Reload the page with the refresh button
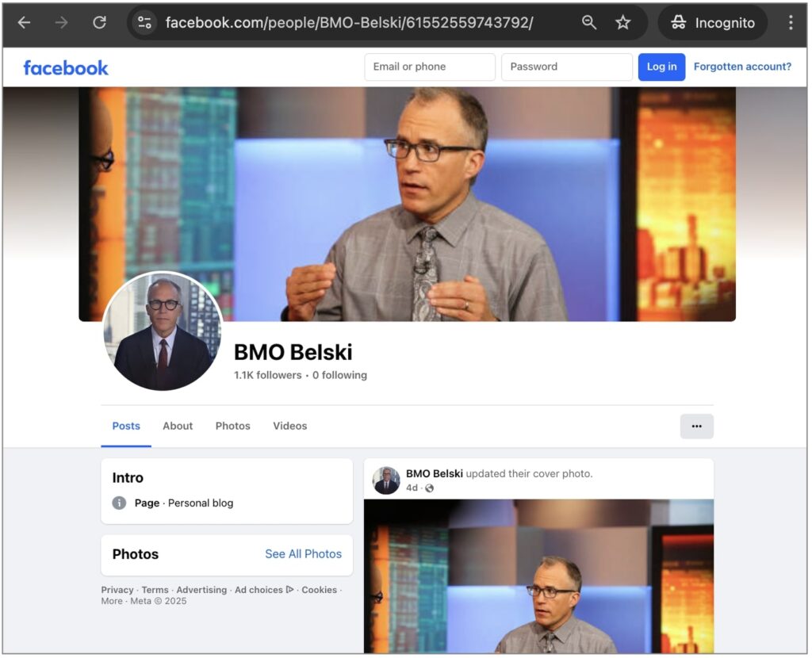Image resolution: width=812 pixels, height=658 pixels. (98, 22)
